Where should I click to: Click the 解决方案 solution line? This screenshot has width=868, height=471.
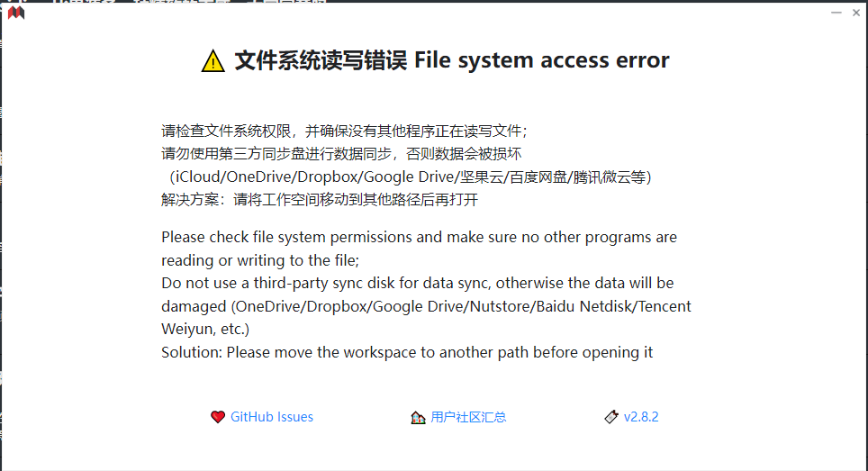pyautogui.click(x=320, y=200)
